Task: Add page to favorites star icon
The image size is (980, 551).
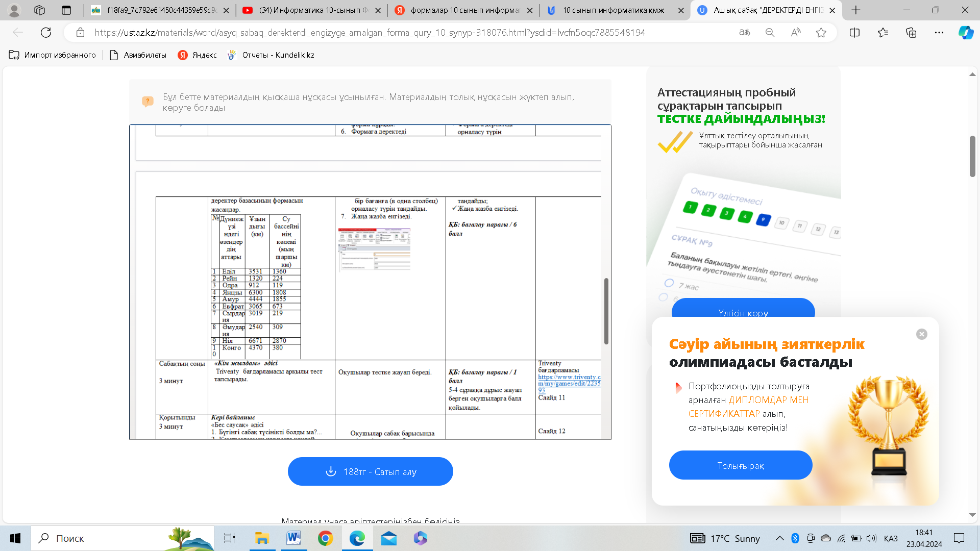Action: pyautogui.click(x=821, y=33)
